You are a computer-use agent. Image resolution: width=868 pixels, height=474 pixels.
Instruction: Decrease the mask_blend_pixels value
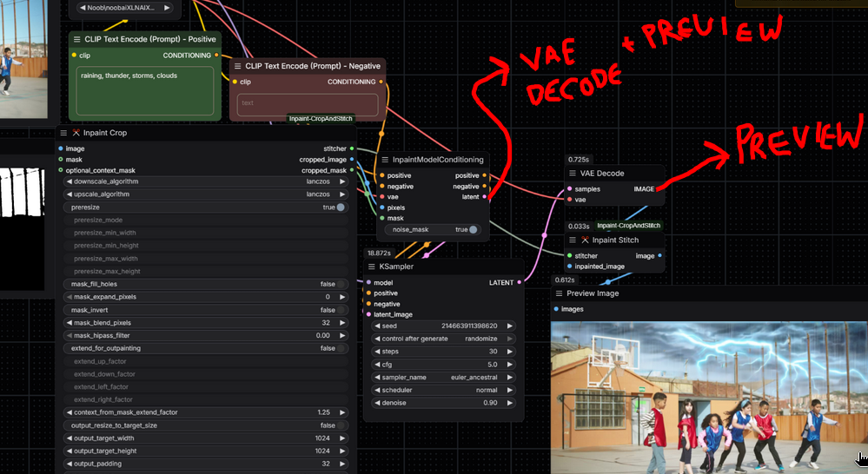point(70,323)
